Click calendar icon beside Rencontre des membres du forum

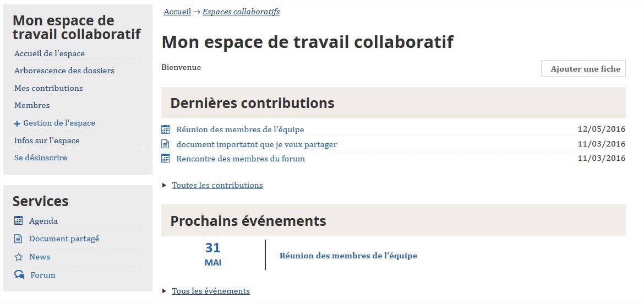click(166, 158)
